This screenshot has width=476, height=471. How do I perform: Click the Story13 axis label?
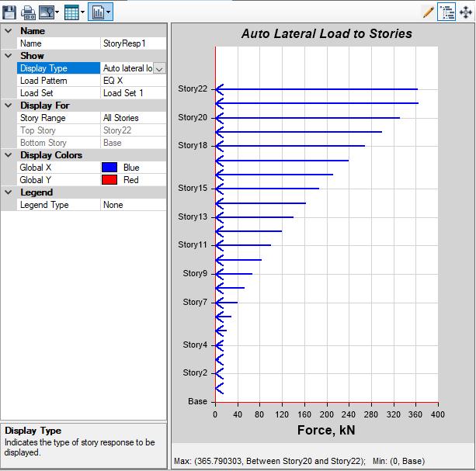(193, 216)
